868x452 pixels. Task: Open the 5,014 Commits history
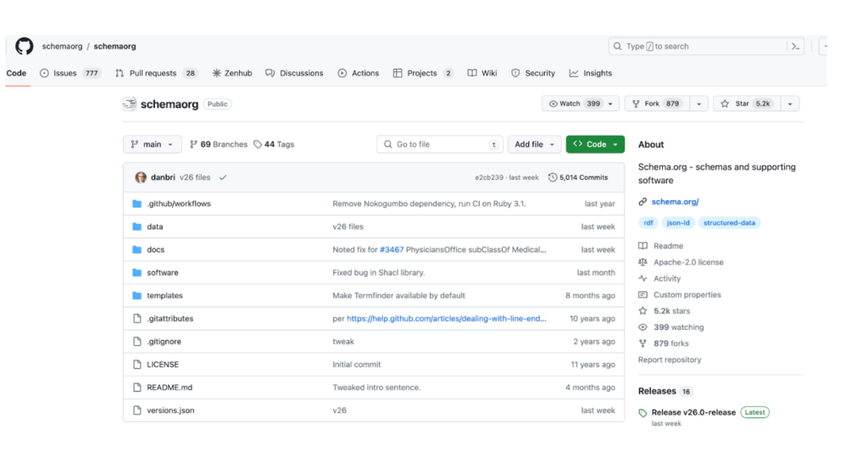pyautogui.click(x=578, y=177)
